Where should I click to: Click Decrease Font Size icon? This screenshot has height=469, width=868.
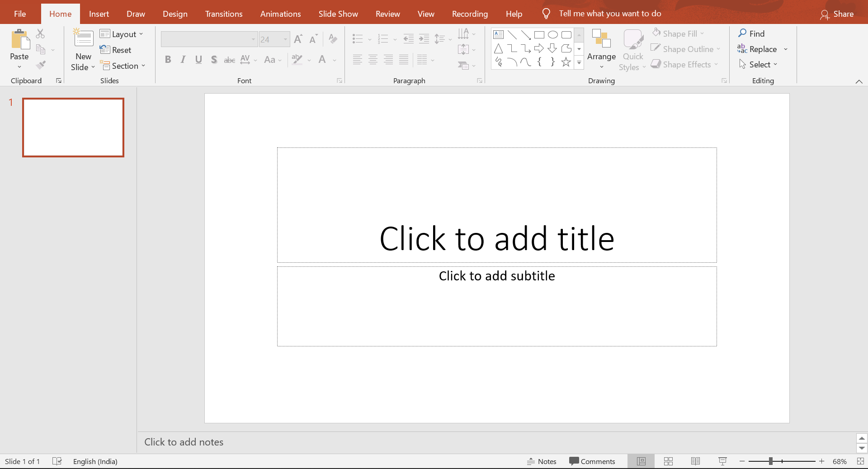(313, 39)
